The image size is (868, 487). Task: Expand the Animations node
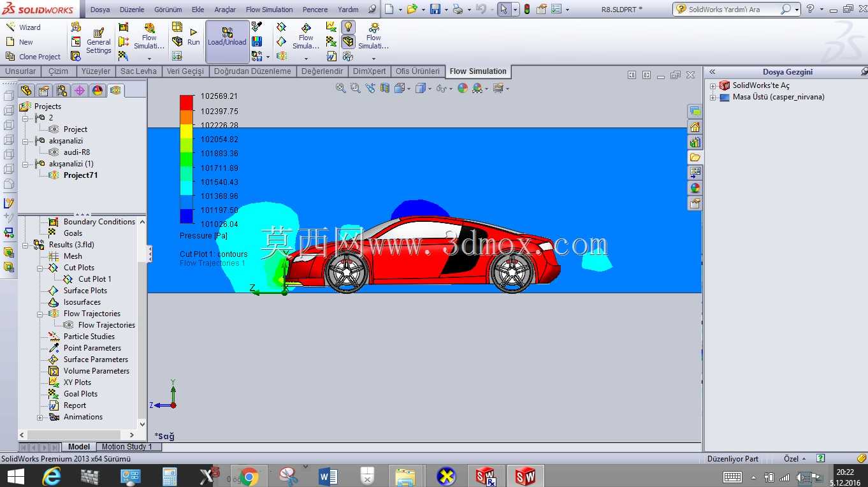tap(40, 418)
